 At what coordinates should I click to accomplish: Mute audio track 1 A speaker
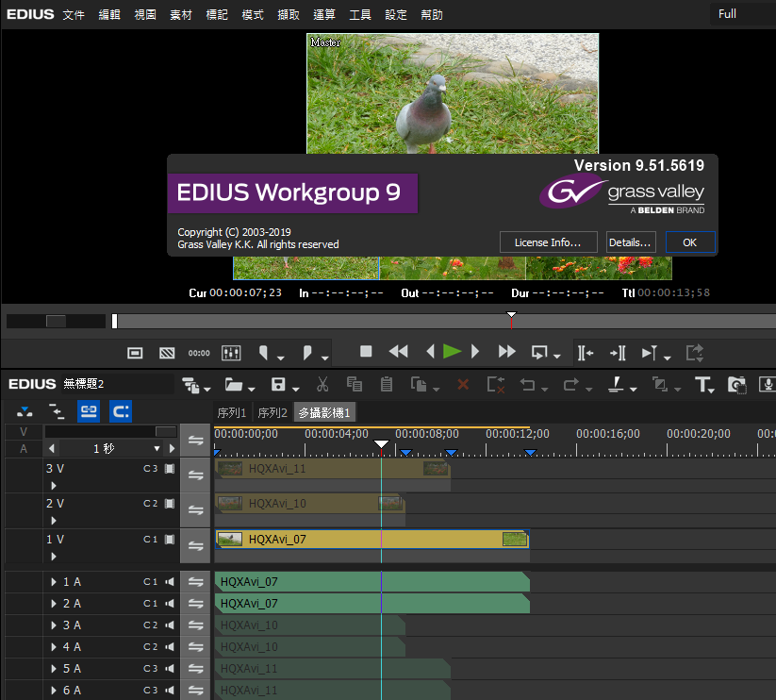pyautogui.click(x=171, y=582)
